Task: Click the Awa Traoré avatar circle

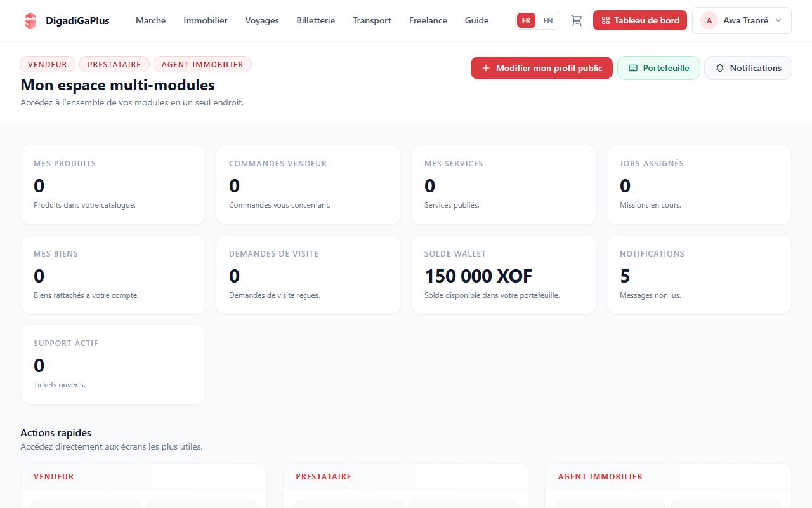Action: pyautogui.click(x=709, y=20)
